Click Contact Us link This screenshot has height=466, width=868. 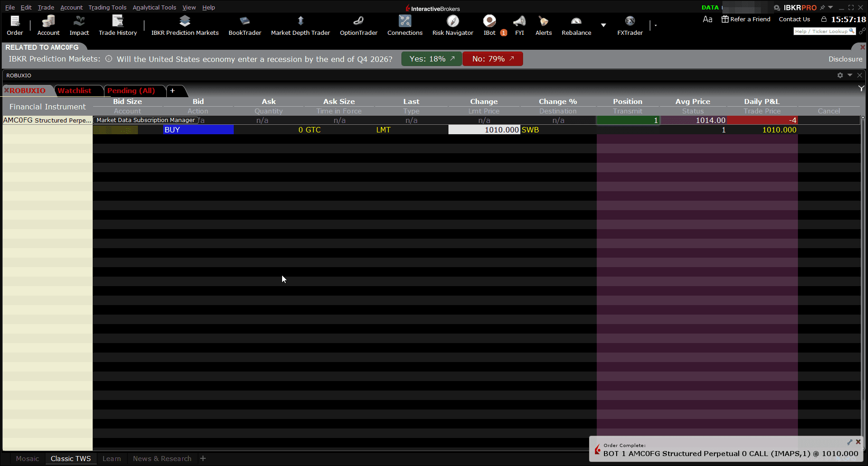tap(794, 19)
